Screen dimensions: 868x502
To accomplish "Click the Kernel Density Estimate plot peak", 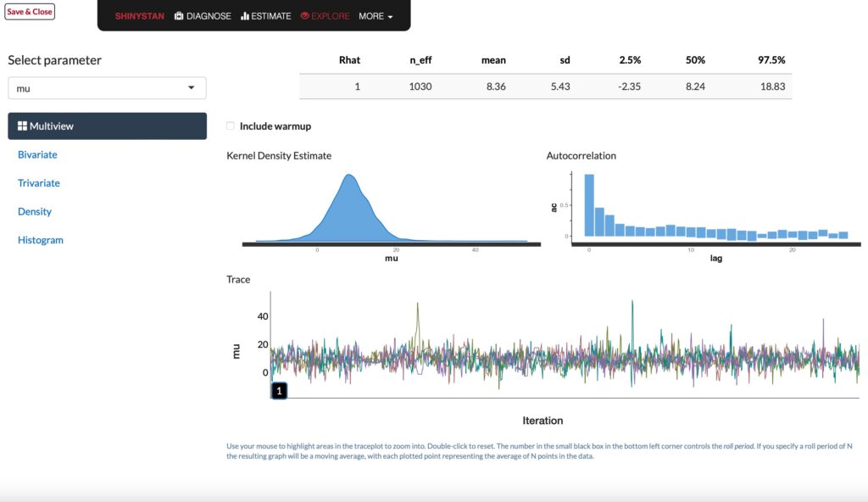I will (x=348, y=176).
